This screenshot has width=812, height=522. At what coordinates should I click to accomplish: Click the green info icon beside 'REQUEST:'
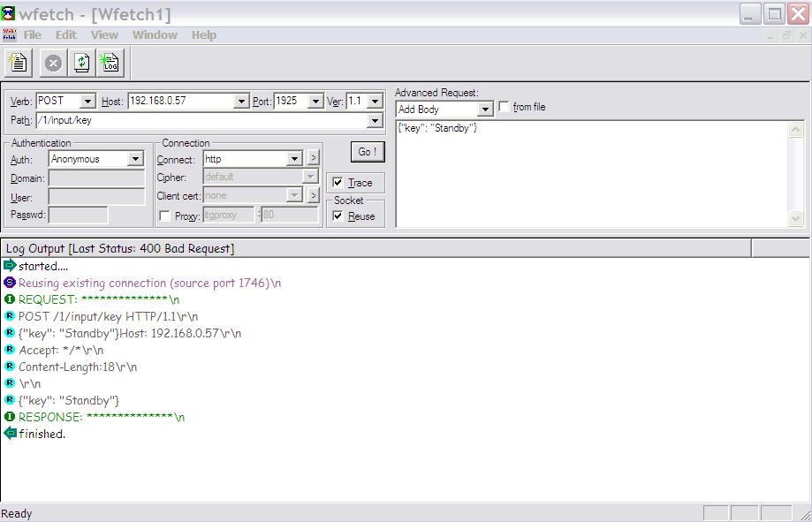coord(10,299)
